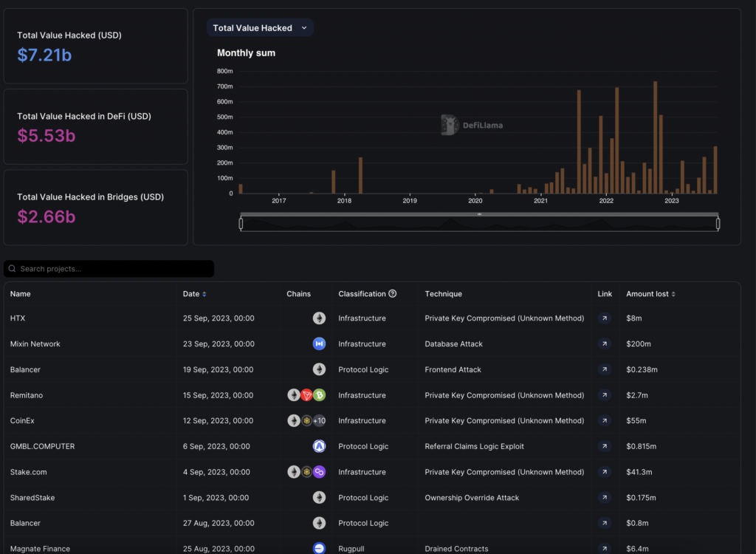The height and width of the screenshot is (554, 756).
Task: Click the Ethereum chain icon in SharedStake row
Action: click(319, 497)
